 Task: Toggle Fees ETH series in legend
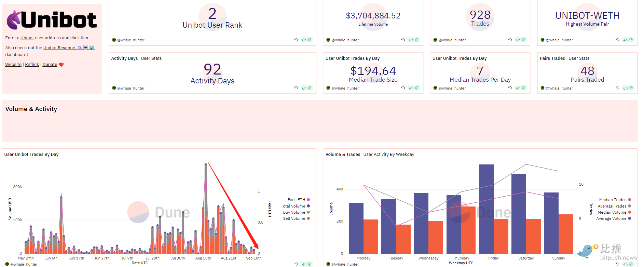[x=296, y=200]
